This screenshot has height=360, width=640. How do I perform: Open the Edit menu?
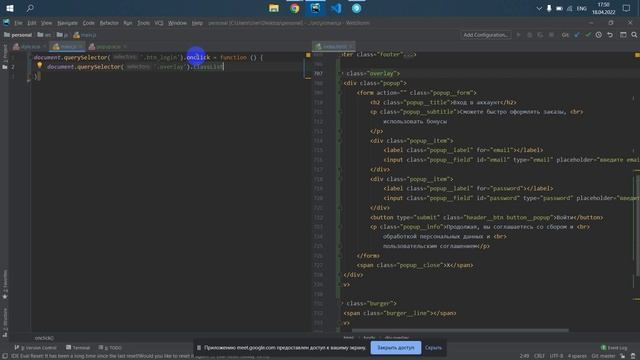[x=32, y=23]
